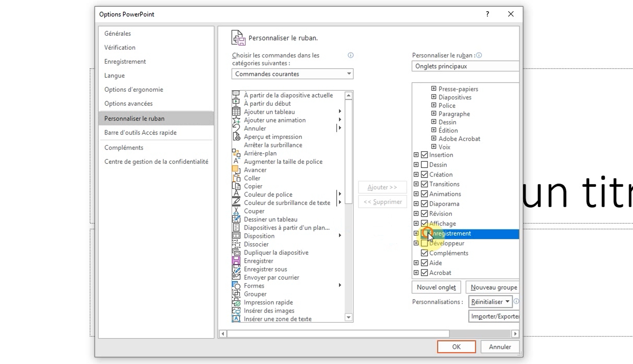Click the Ajouter >> button
The image size is (633, 364).
[x=382, y=187]
